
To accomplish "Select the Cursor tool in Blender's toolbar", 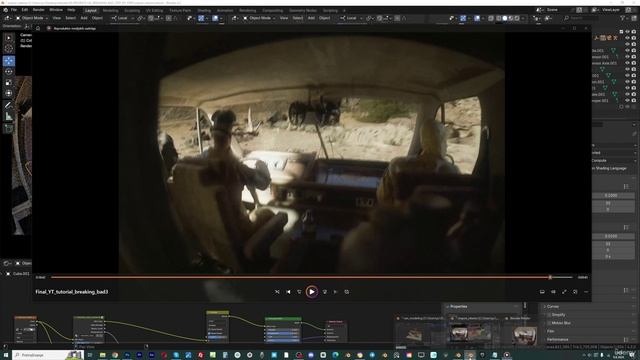I will pos(9,49).
